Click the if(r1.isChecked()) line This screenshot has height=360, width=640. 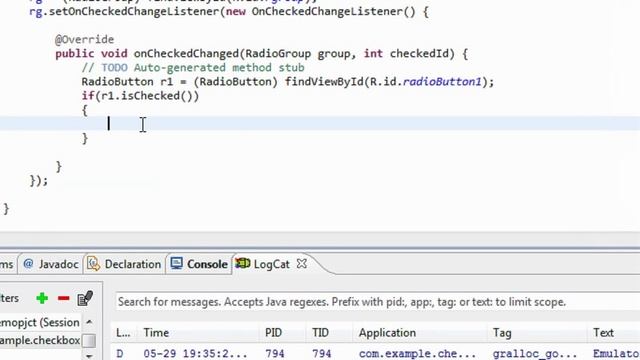click(x=140, y=96)
